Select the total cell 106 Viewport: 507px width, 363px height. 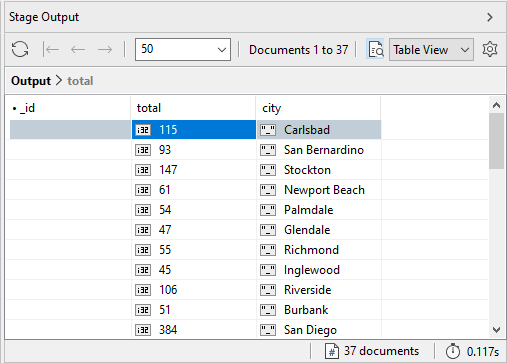194,290
